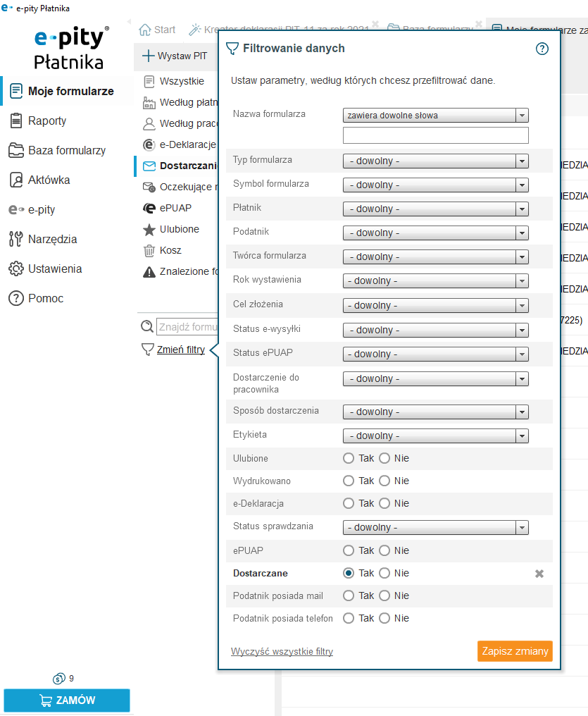This screenshot has width=588, height=716.
Task: Set Podatnik posiada mail to Tak
Action: point(349,595)
